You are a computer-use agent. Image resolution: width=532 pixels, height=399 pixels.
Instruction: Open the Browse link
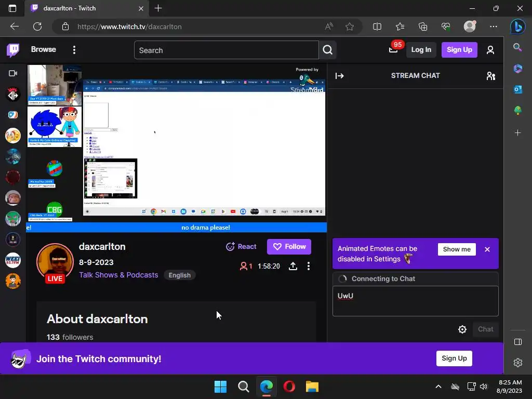44,49
